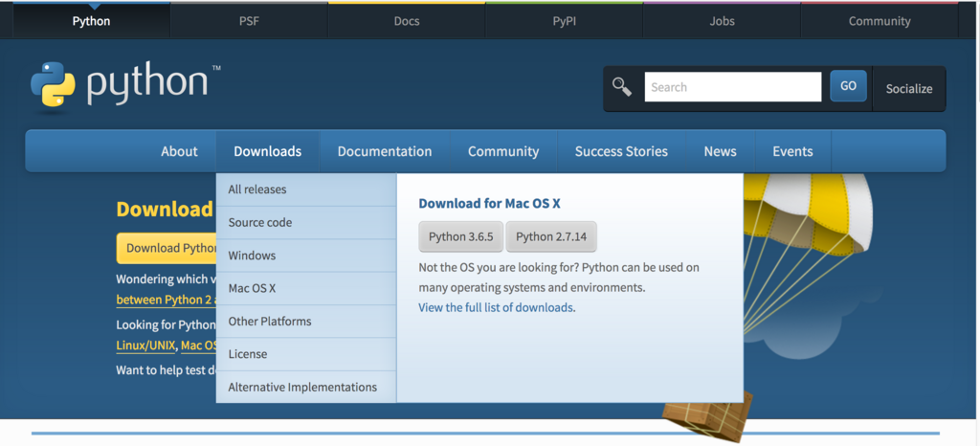The image size is (980, 446).
Task: Focus the Search input field
Action: tap(733, 87)
